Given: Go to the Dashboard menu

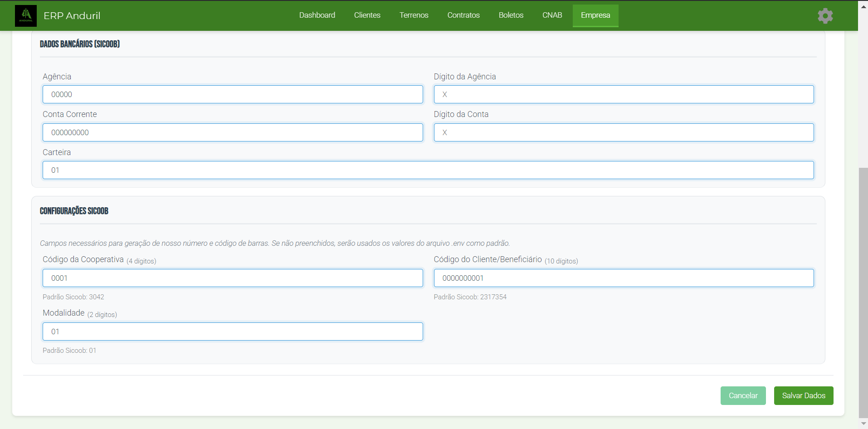Looking at the screenshot, I should click(317, 15).
